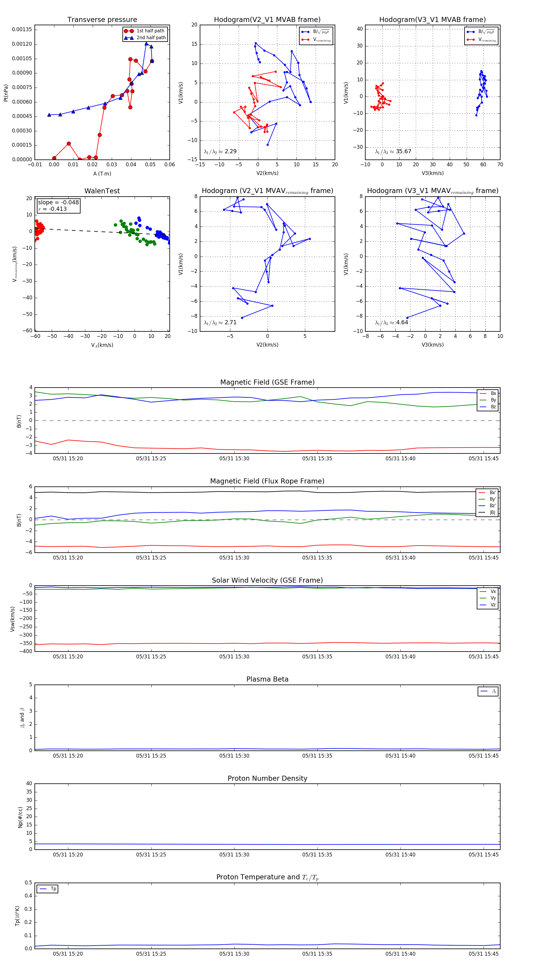Screen dimensions: 535x980
Task: Click the λ1/λ3 ≈ 35.67 annotation
Action: click(x=393, y=151)
